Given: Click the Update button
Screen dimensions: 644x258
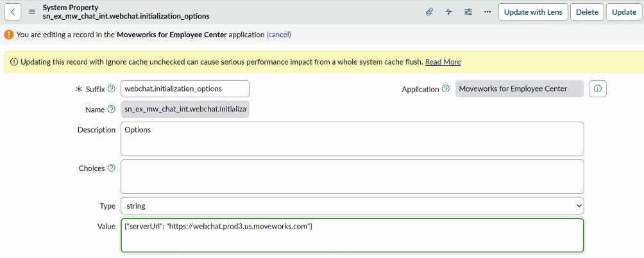Looking at the screenshot, I should (x=624, y=12).
